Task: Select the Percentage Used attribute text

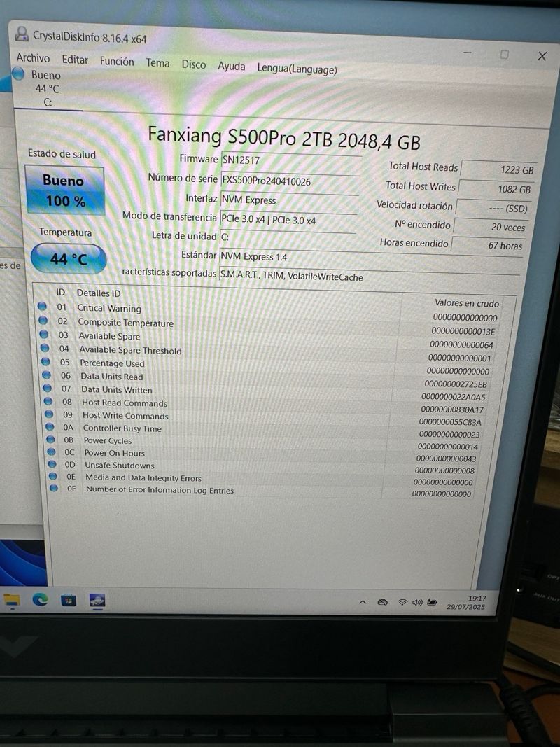Action: (112, 363)
